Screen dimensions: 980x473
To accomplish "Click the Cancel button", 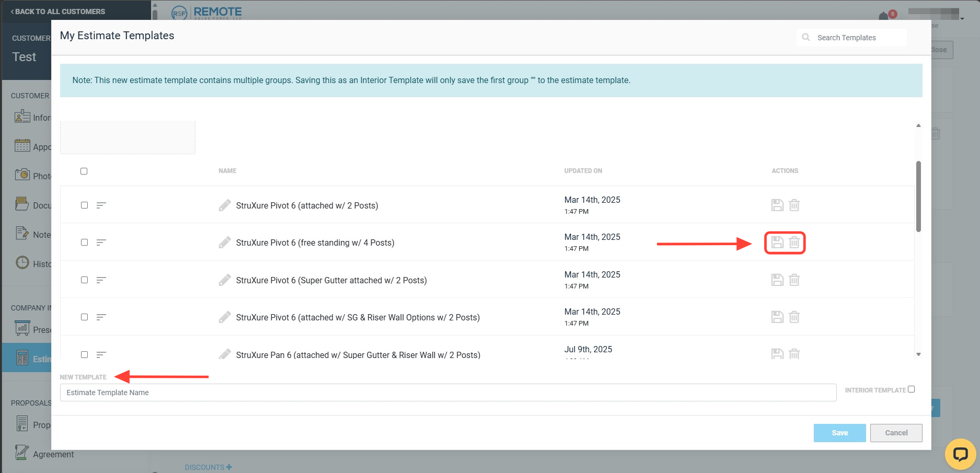I will 896,433.
